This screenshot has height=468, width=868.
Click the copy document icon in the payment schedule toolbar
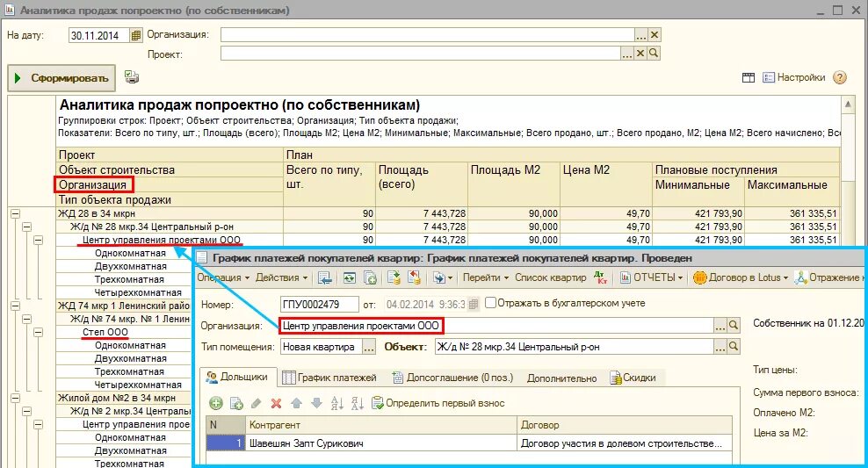370,277
